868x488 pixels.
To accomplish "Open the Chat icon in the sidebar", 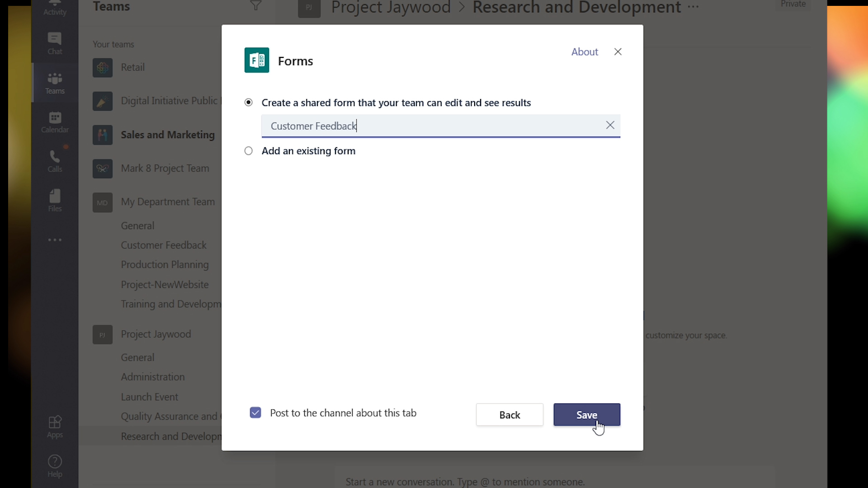I will click(x=55, y=44).
